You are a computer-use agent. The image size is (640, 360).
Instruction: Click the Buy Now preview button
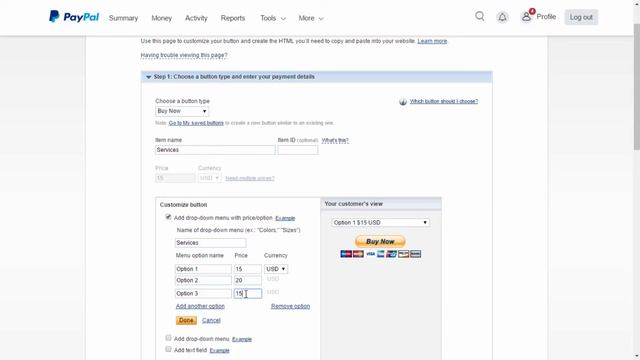click(x=380, y=241)
